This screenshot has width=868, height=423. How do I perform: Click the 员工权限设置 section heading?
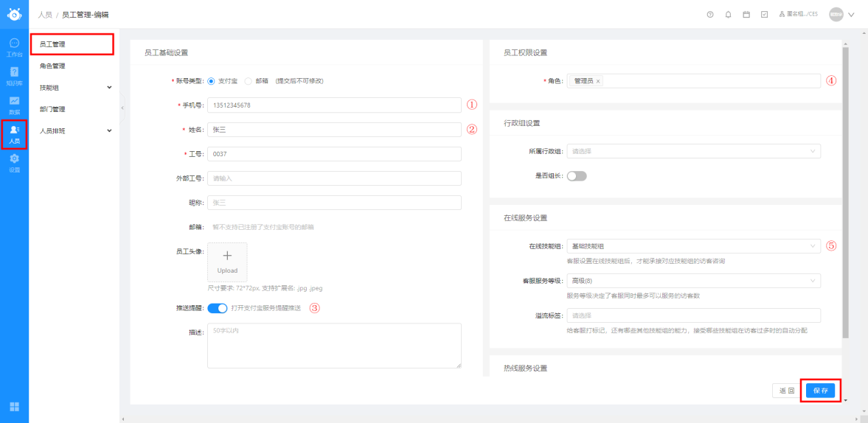[525, 53]
